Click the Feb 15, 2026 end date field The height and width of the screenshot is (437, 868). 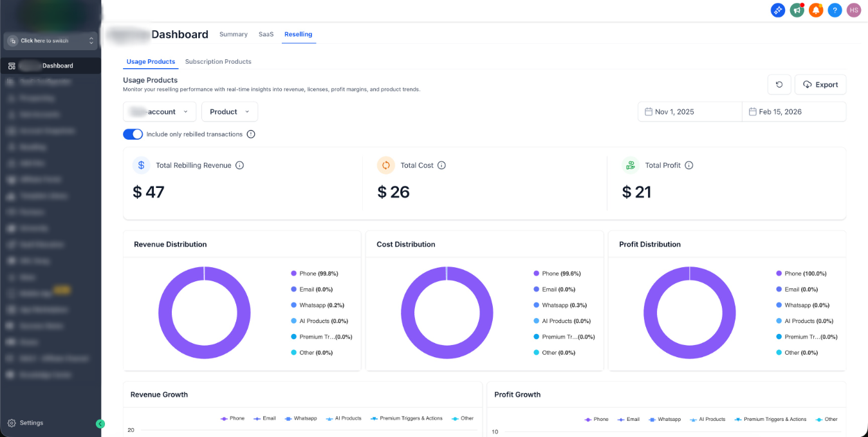794,112
